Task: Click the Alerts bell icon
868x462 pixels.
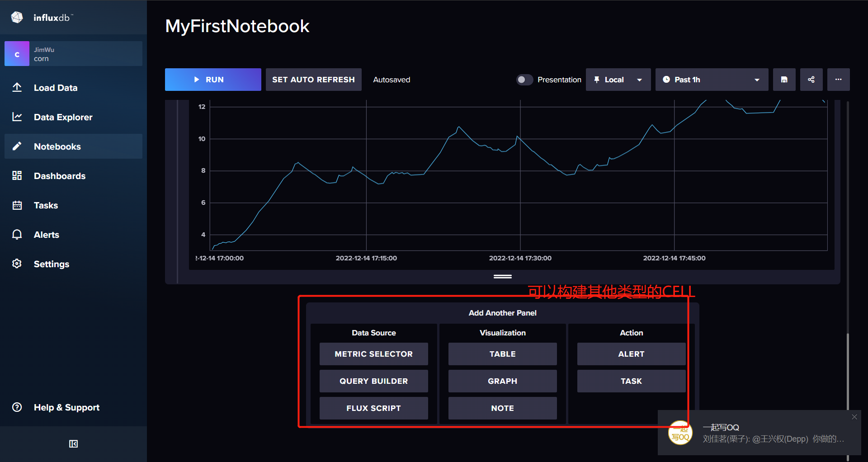Action: 17,234
